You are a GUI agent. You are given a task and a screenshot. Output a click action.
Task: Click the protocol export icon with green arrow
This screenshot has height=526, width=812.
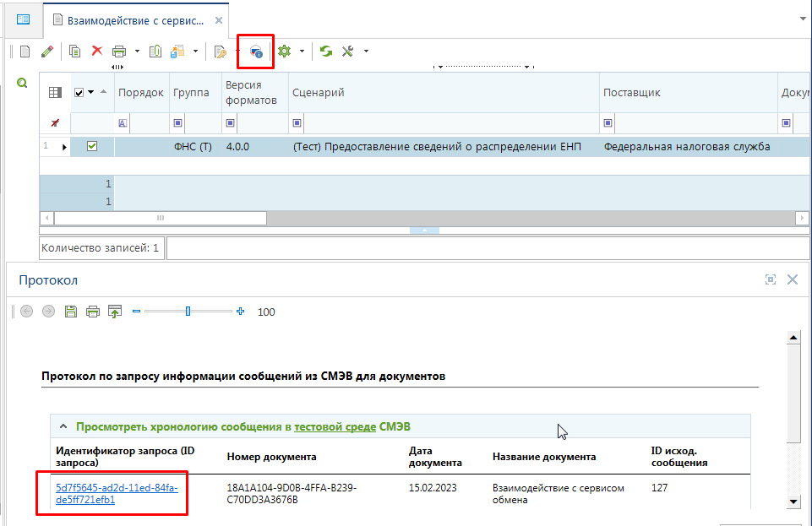click(x=115, y=312)
